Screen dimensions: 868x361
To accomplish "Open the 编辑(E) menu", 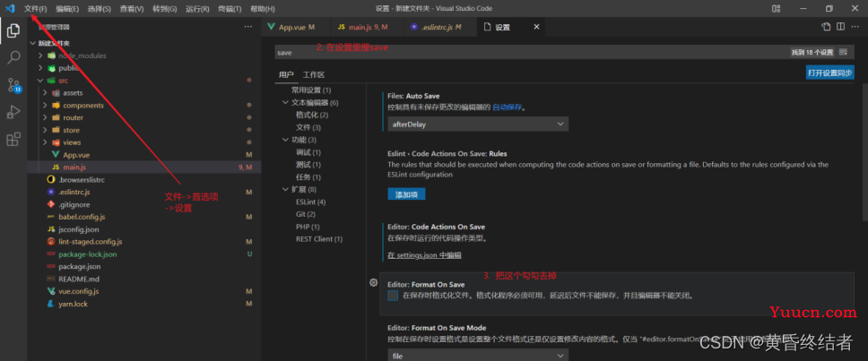I will (x=67, y=9).
